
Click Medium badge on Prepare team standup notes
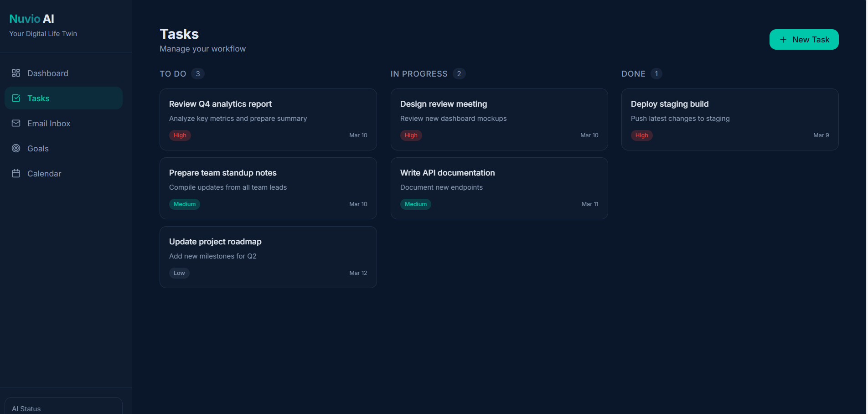tap(185, 204)
